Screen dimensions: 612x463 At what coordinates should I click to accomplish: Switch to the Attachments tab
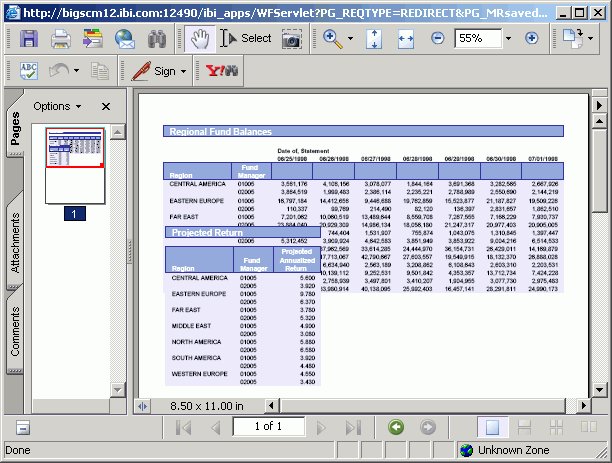(16, 244)
